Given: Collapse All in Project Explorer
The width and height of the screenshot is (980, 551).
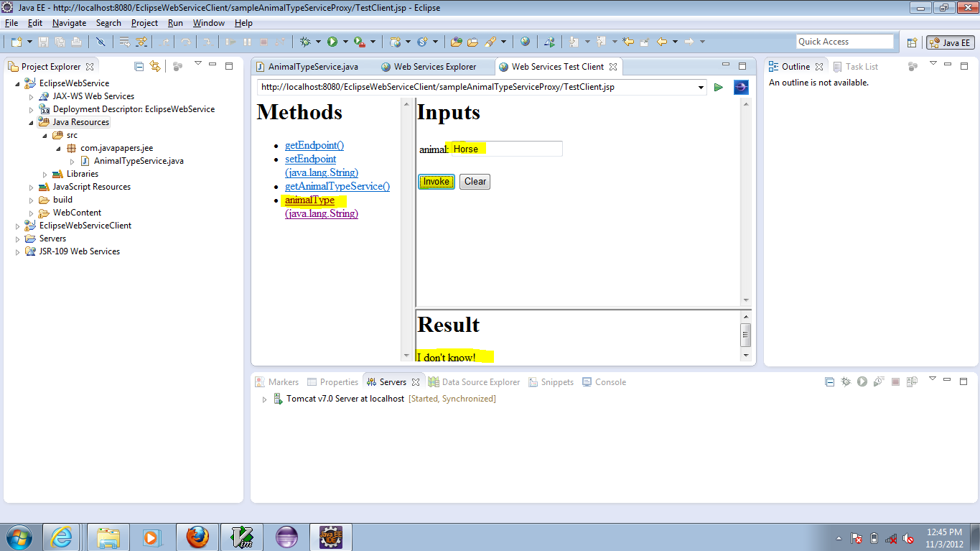Looking at the screenshot, I should 139,66.
